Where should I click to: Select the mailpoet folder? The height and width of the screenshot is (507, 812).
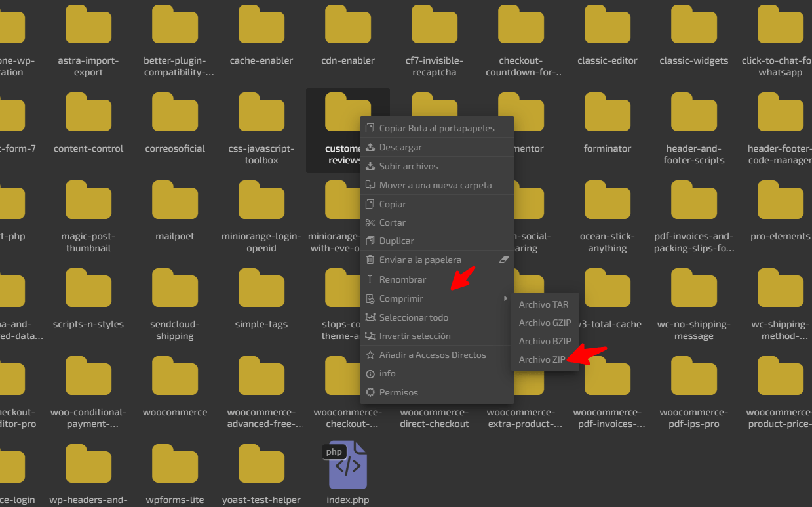click(175, 211)
